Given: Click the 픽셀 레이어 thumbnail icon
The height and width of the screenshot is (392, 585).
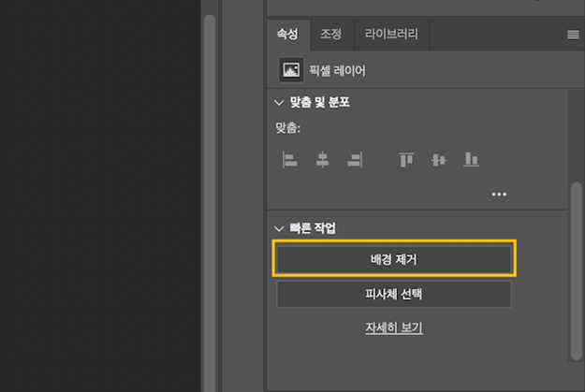Looking at the screenshot, I should click(x=291, y=70).
